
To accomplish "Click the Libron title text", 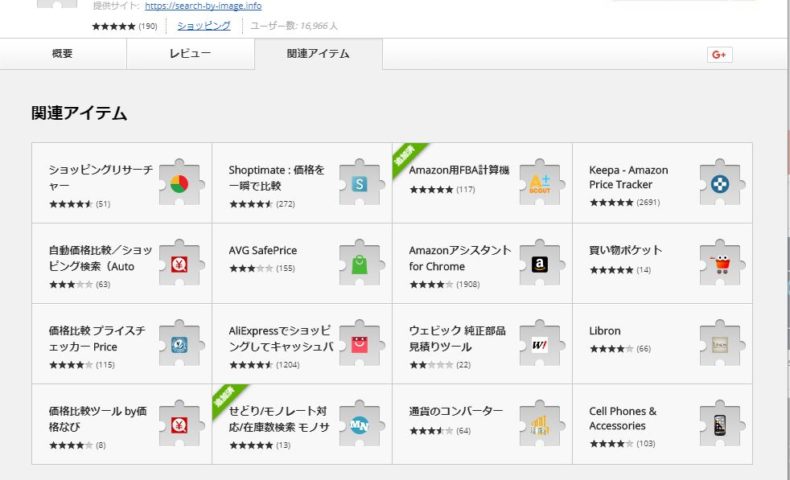I will coord(605,331).
